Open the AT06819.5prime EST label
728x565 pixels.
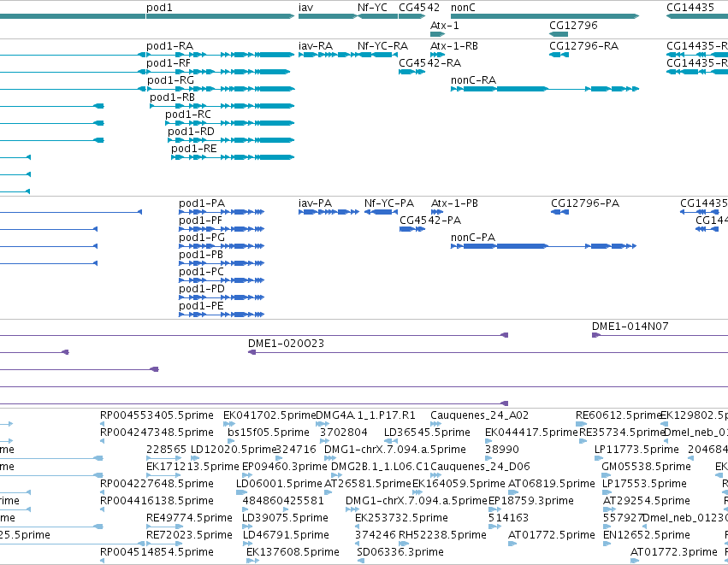click(552, 484)
